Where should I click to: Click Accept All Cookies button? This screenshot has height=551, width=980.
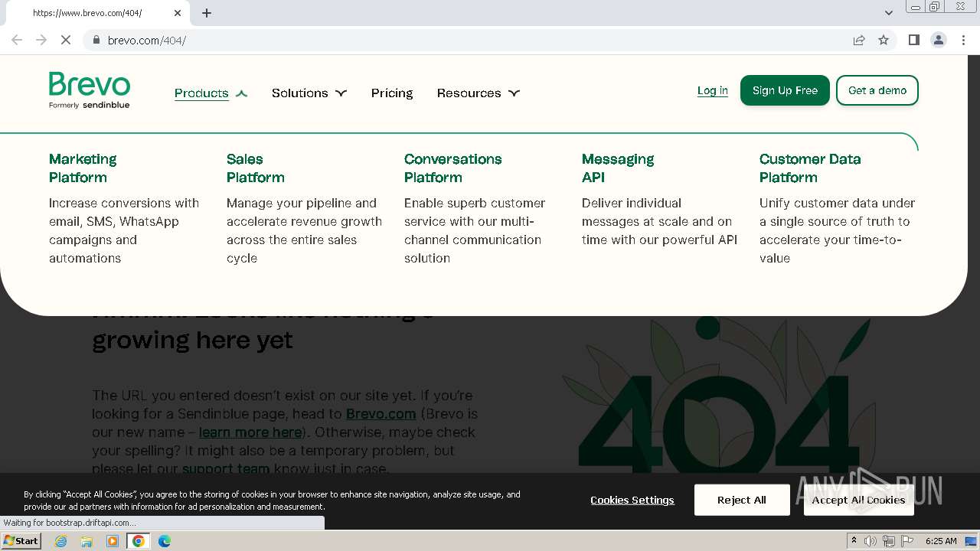tap(859, 500)
